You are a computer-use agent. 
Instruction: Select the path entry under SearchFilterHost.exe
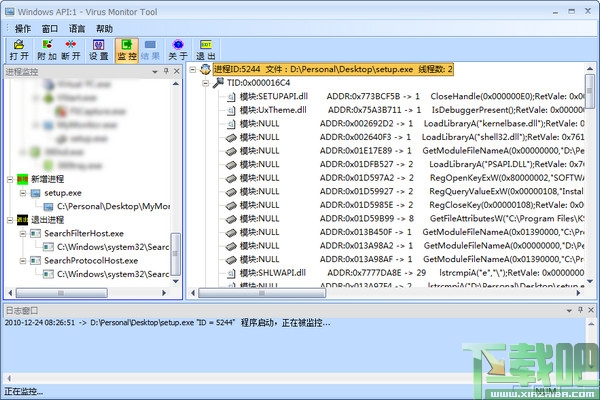click(113, 247)
